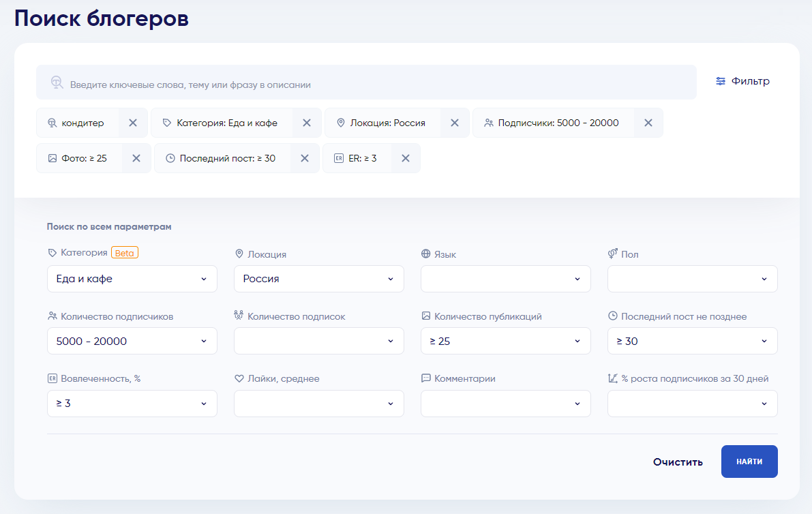Open the Категория dropdown showing "Еда и кафе"
Image resolution: width=812 pixels, height=514 pixels.
click(132, 279)
